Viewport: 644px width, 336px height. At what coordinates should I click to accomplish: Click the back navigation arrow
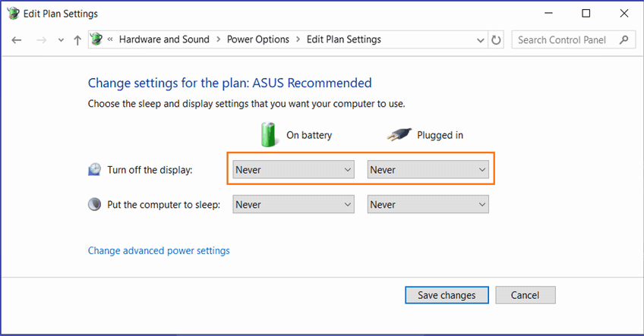coord(17,39)
